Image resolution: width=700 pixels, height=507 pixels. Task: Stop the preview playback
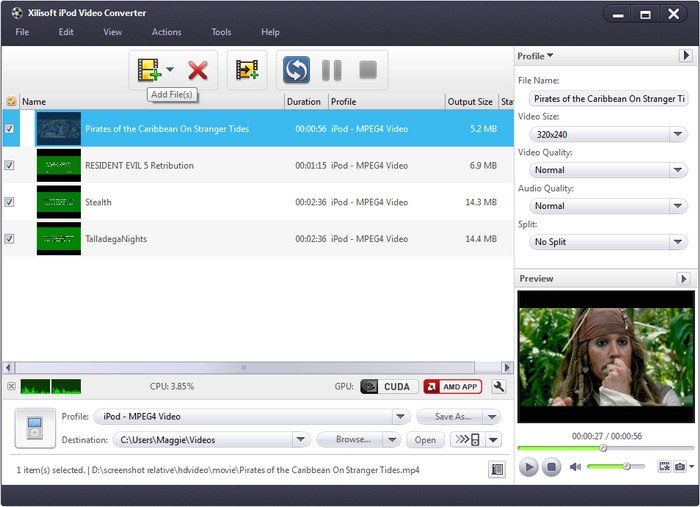(551, 467)
